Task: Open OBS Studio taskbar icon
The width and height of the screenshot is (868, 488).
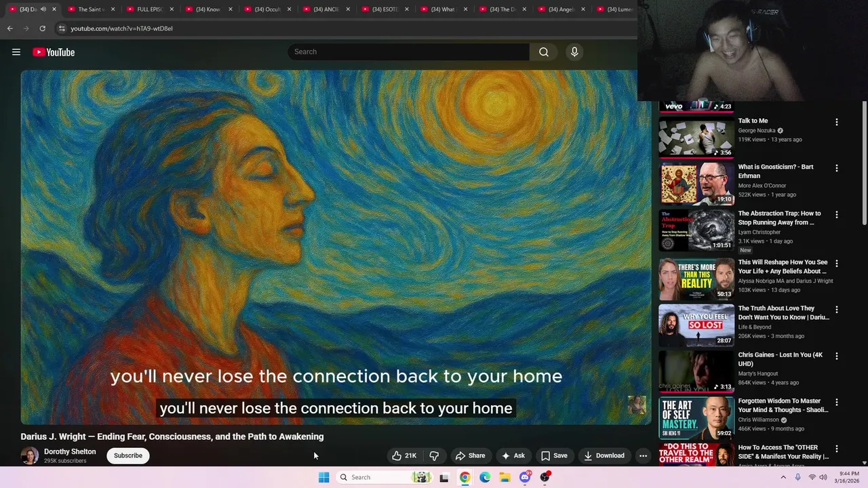Action: [x=545, y=477]
